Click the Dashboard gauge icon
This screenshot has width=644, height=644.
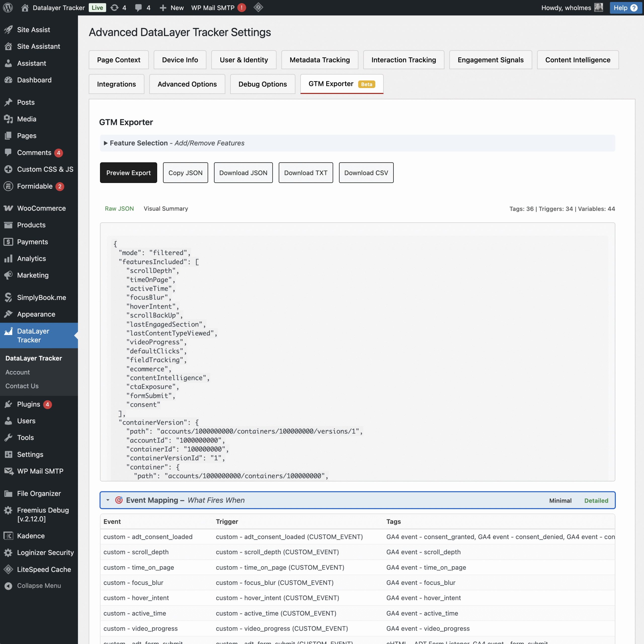[x=8, y=80]
